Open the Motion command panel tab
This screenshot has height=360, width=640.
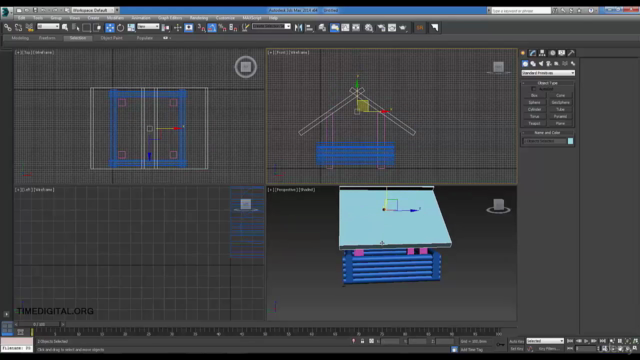click(x=552, y=53)
